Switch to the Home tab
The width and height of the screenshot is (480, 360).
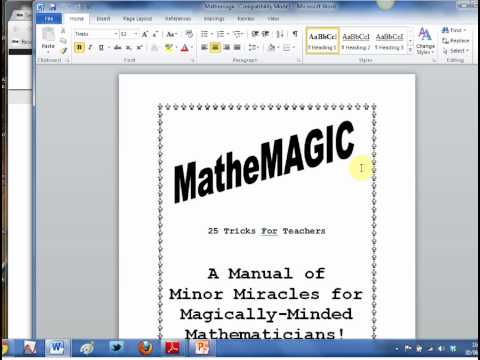[x=76, y=19]
